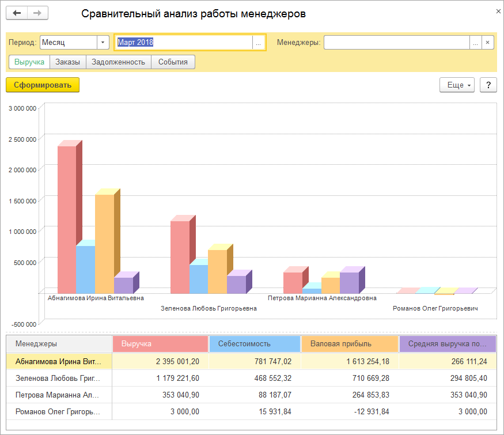
Task: Select the События tab
Action: [x=173, y=62]
